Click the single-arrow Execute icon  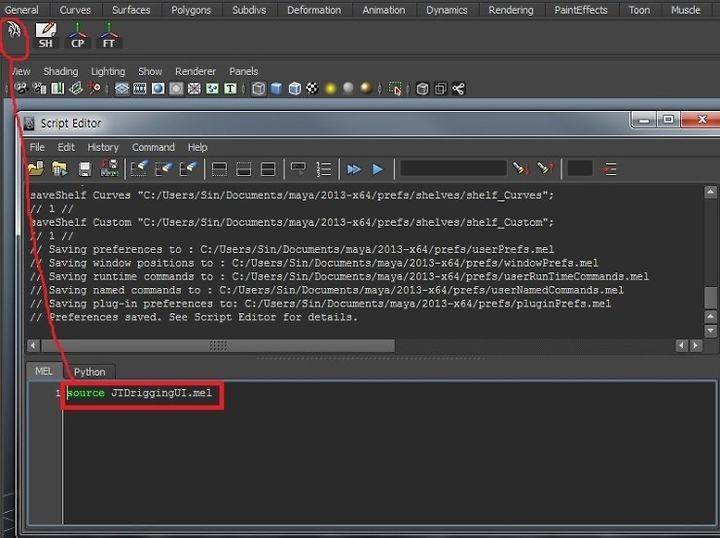[x=377, y=169]
